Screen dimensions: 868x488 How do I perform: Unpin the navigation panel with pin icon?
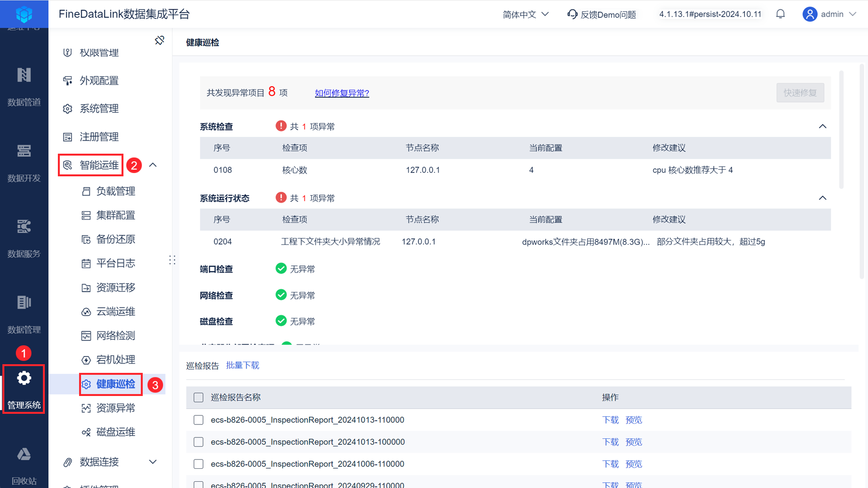point(160,40)
